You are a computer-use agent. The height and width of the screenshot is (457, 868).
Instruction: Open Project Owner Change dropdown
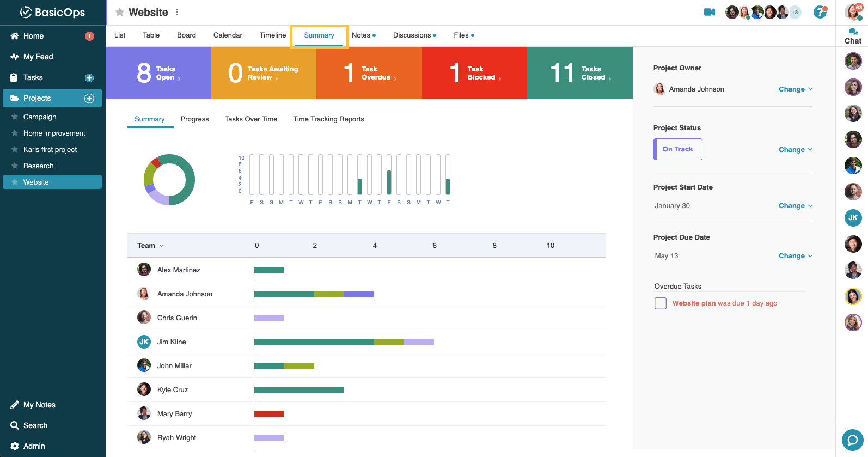click(795, 89)
